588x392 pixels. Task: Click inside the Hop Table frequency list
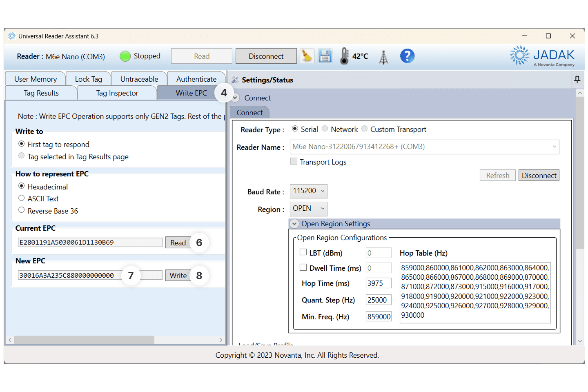click(x=475, y=292)
